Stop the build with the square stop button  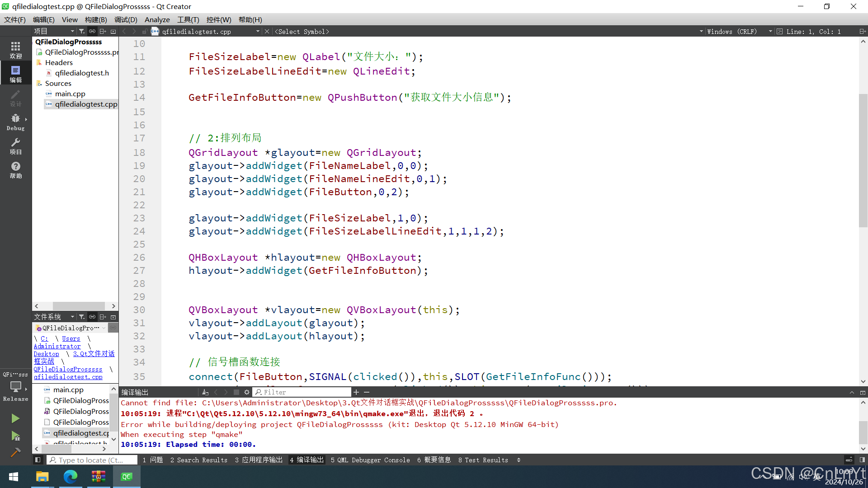tap(236, 392)
